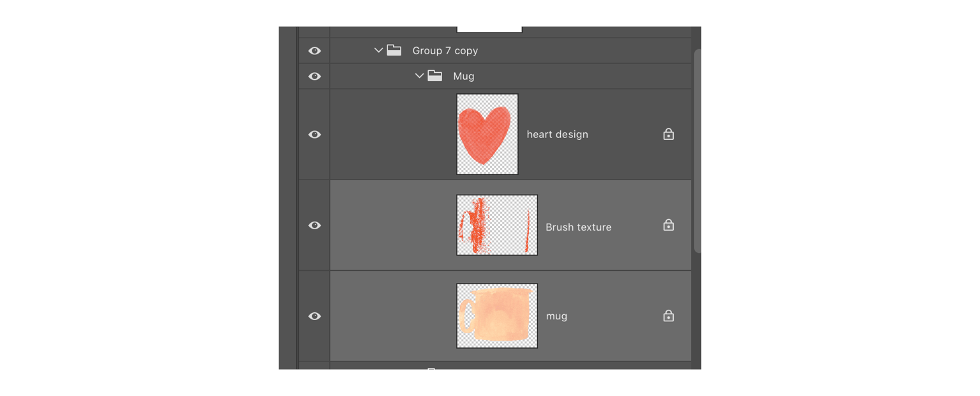Viewport: 980px width, 396px height.
Task: Click the 'heart design' layer name
Action: point(558,134)
